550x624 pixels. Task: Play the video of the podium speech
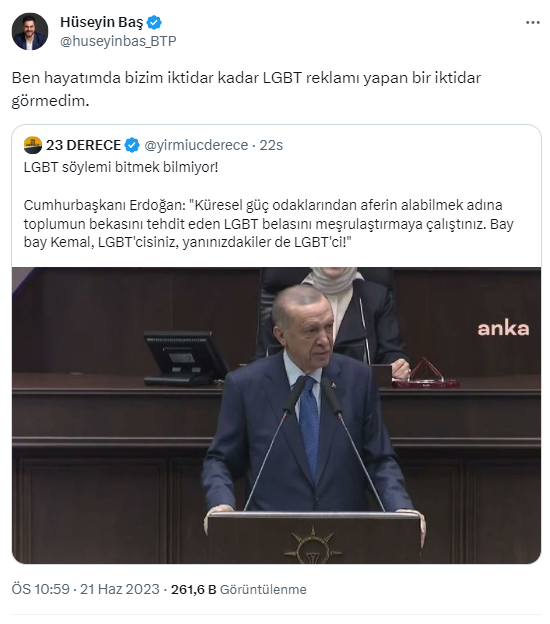276,415
